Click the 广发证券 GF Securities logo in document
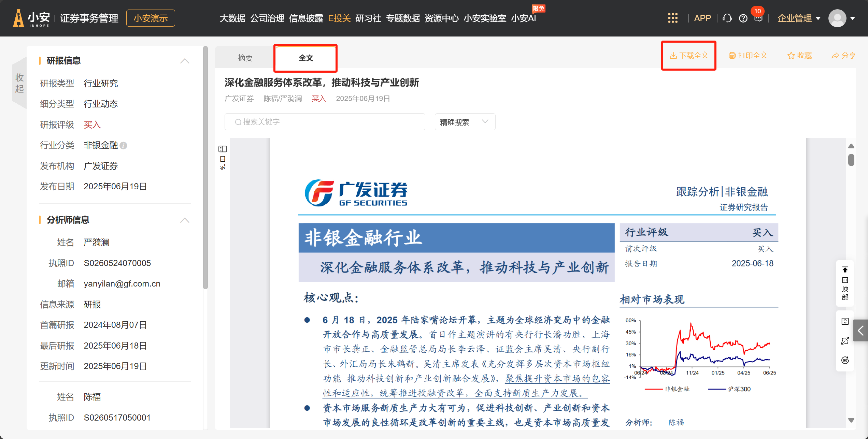Viewport: 868px width, 439px height. (x=356, y=193)
